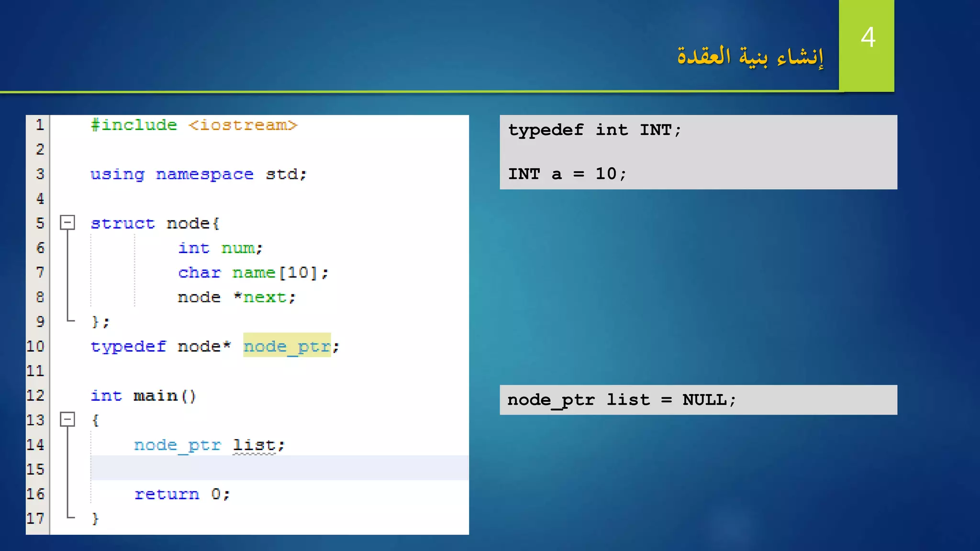Click 'node_ptr list = NULL;' text box

tap(699, 400)
